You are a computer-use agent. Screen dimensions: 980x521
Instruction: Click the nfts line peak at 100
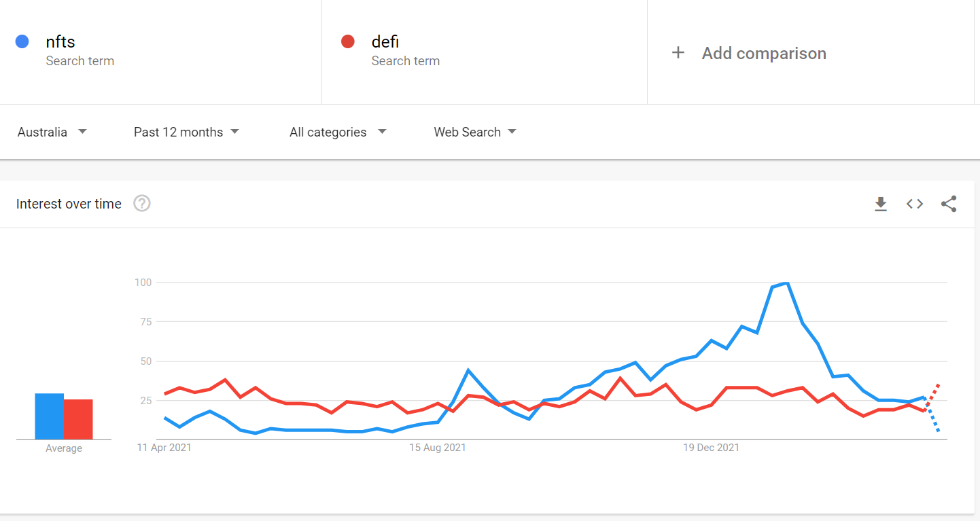(x=786, y=283)
